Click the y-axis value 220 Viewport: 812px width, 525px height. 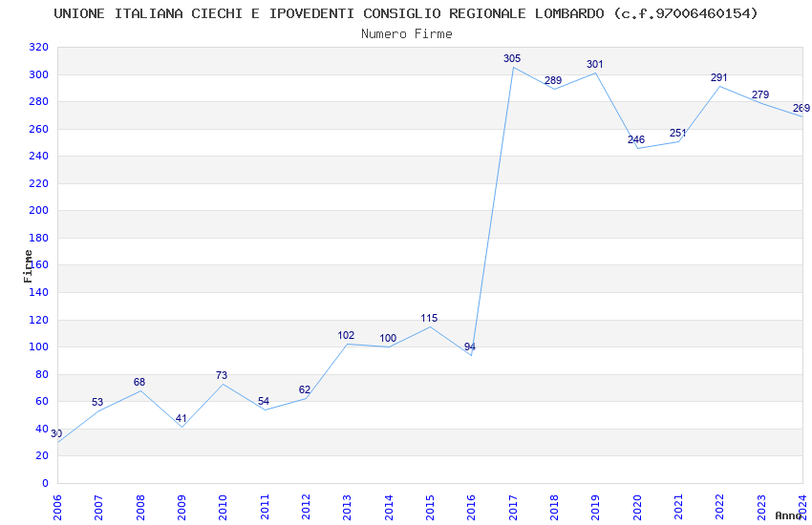[x=38, y=183]
